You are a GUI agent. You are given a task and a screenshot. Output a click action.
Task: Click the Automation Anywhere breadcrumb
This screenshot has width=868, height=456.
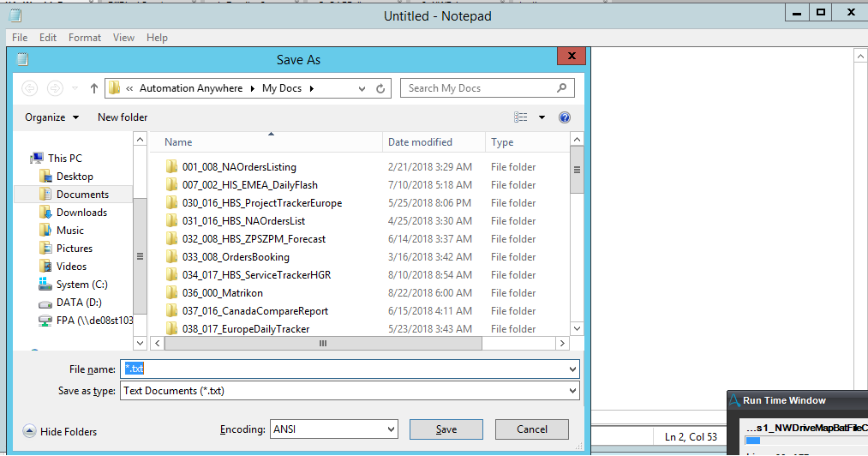point(191,88)
